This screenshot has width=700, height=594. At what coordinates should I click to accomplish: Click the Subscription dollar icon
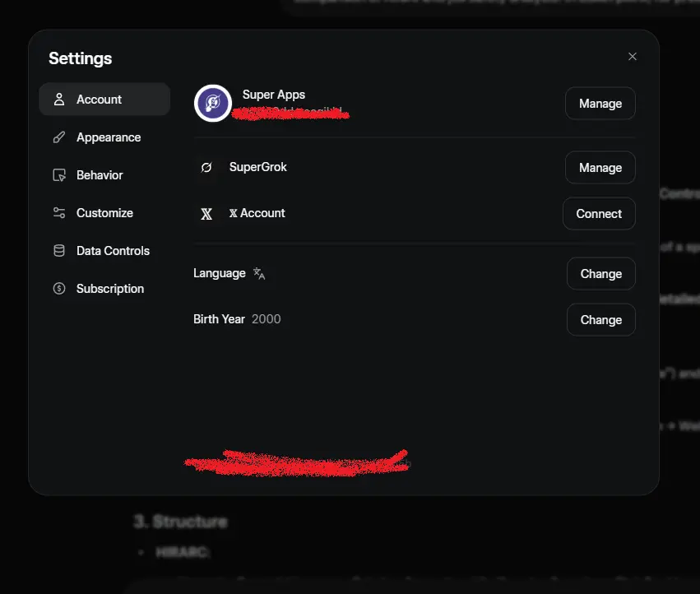tap(59, 289)
